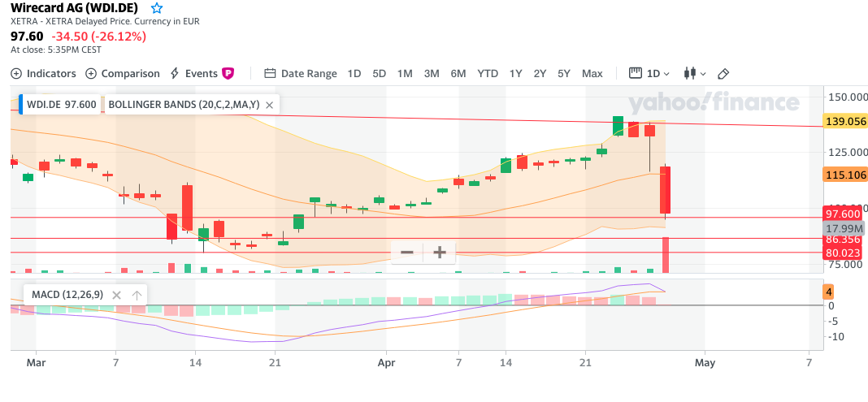The height and width of the screenshot is (402, 868).
Task: Click the 139.056 red price label
Action: click(x=845, y=121)
